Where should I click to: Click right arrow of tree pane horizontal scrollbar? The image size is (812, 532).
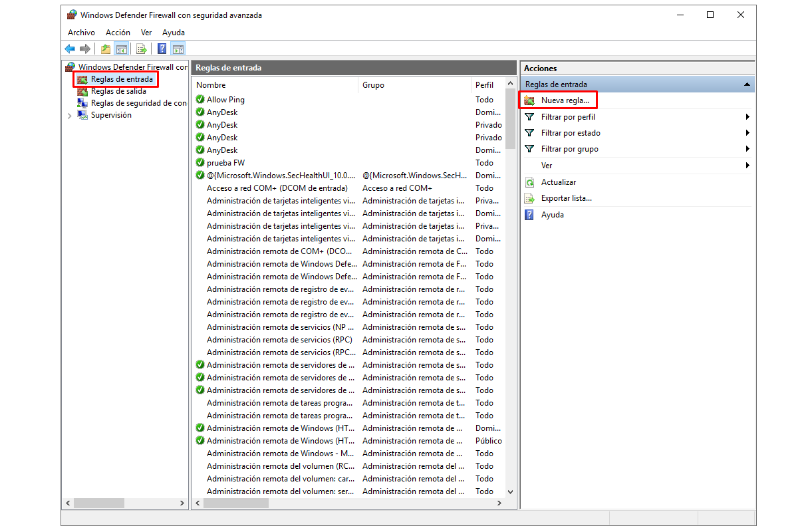(x=183, y=504)
